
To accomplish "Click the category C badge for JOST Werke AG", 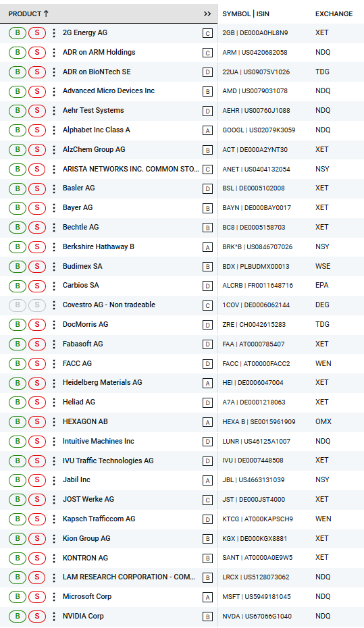I will click(x=207, y=500).
